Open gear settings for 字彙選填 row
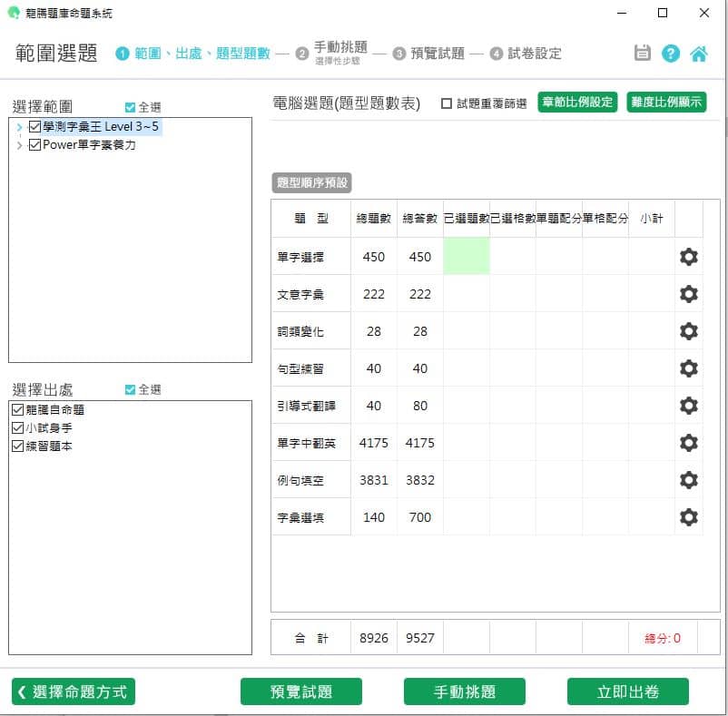Screen dimensions: 728x716 click(x=689, y=517)
